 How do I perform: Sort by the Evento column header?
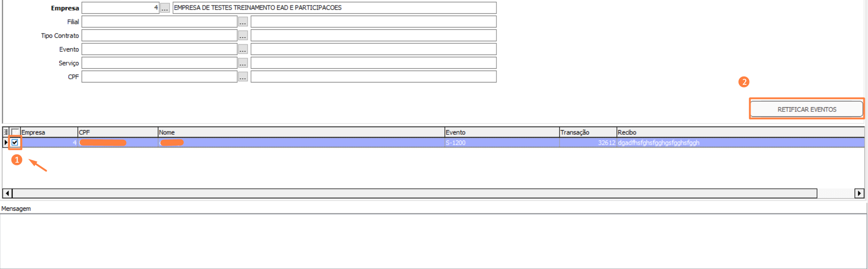[501, 132]
